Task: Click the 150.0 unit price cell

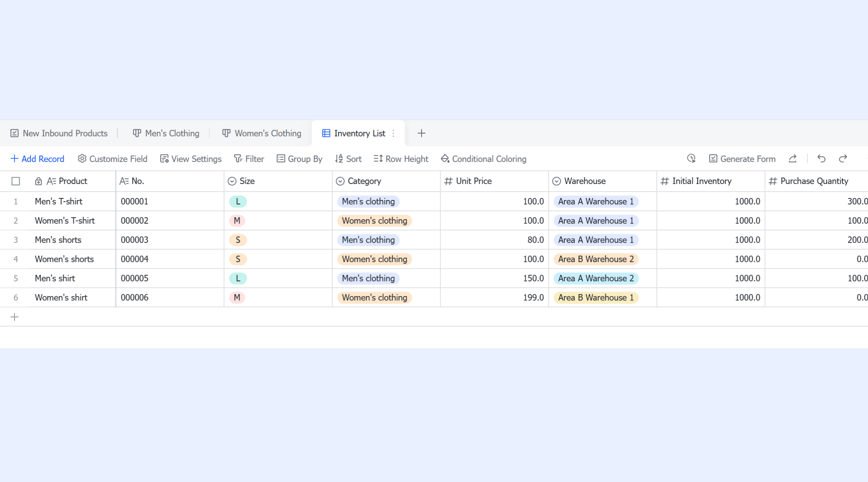Action: point(494,278)
